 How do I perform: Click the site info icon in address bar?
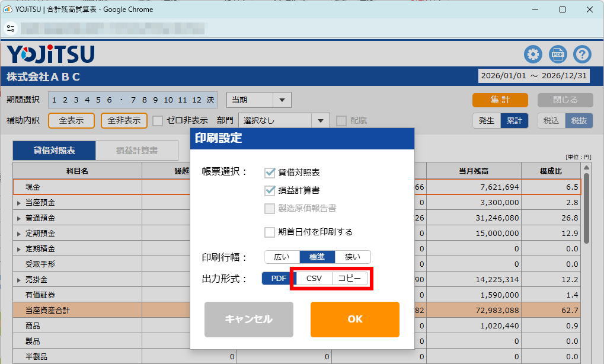[11, 28]
